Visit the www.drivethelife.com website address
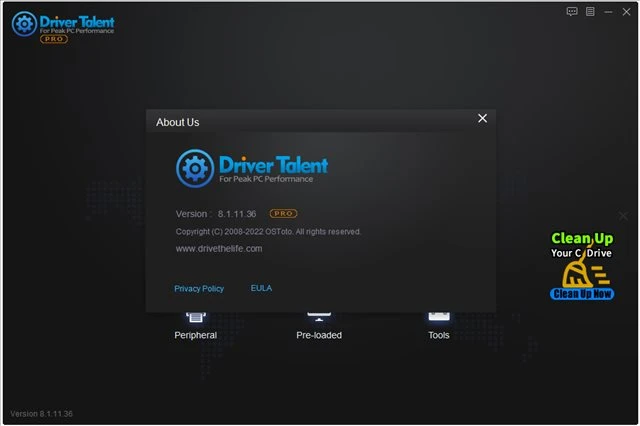Screen dimensions: 640x426 (219, 248)
